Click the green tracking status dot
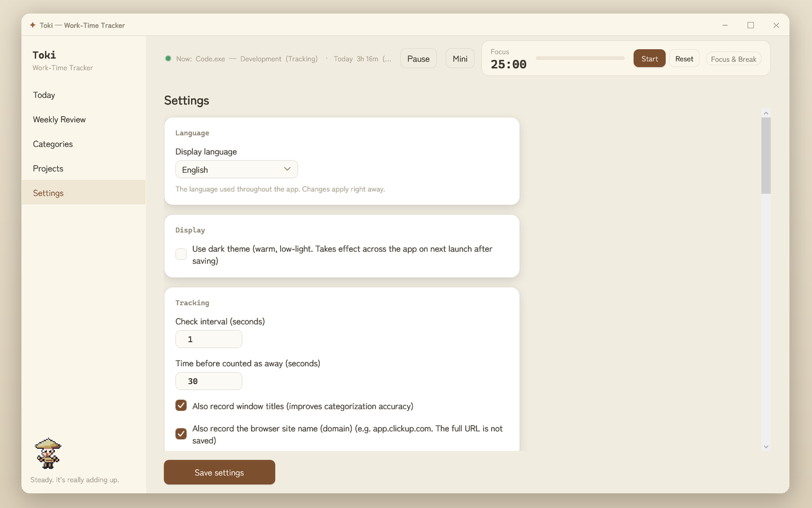 click(168, 59)
